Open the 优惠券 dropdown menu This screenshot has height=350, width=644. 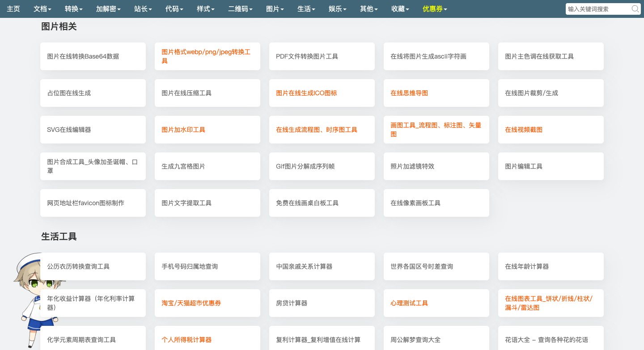click(433, 8)
